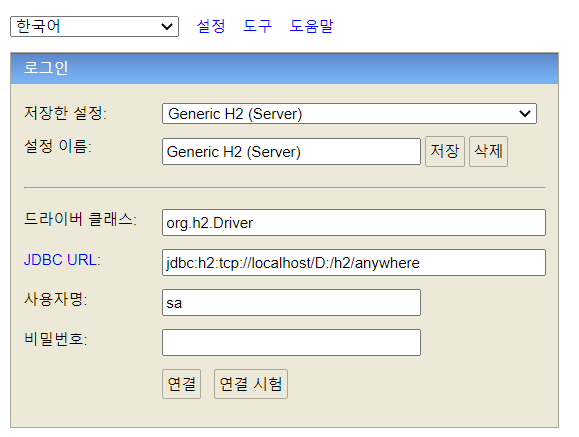This screenshot has width=579, height=437.
Task: Click the 연결 button
Action: [181, 383]
